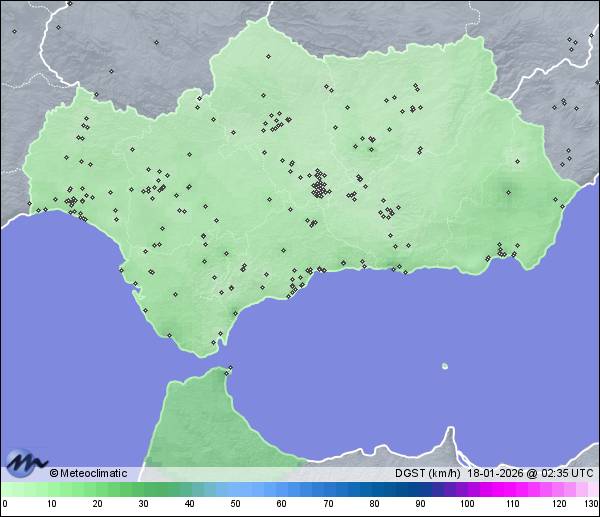This screenshot has width=600, height=517.
Task: Pick the magenta 110 km/h scale swatch
Action: pyautogui.click(x=512, y=490)
